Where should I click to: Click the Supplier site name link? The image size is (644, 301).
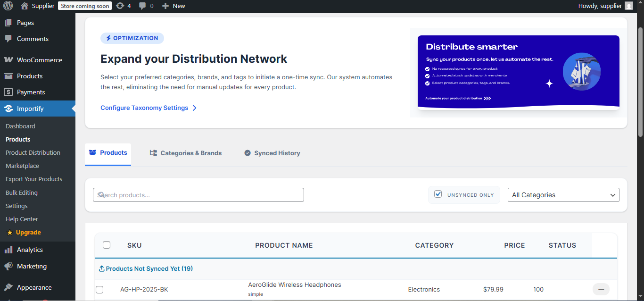pyautogui.click(x=43, y=6)
